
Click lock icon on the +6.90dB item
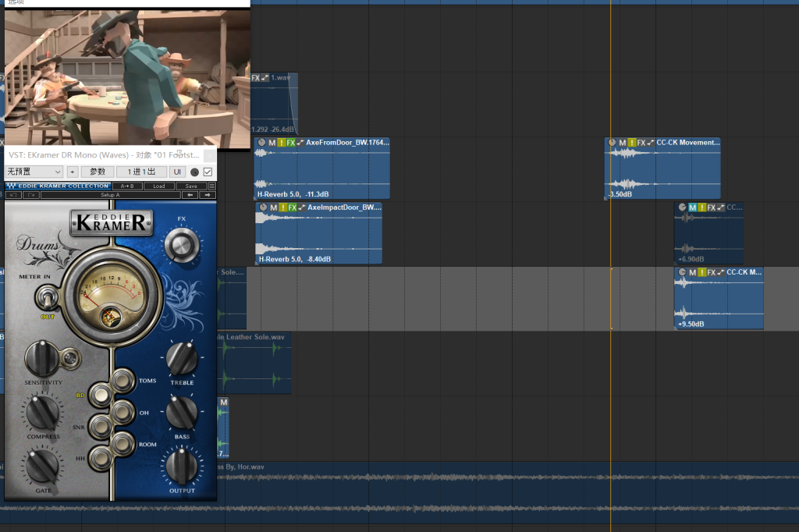(702, 207)
